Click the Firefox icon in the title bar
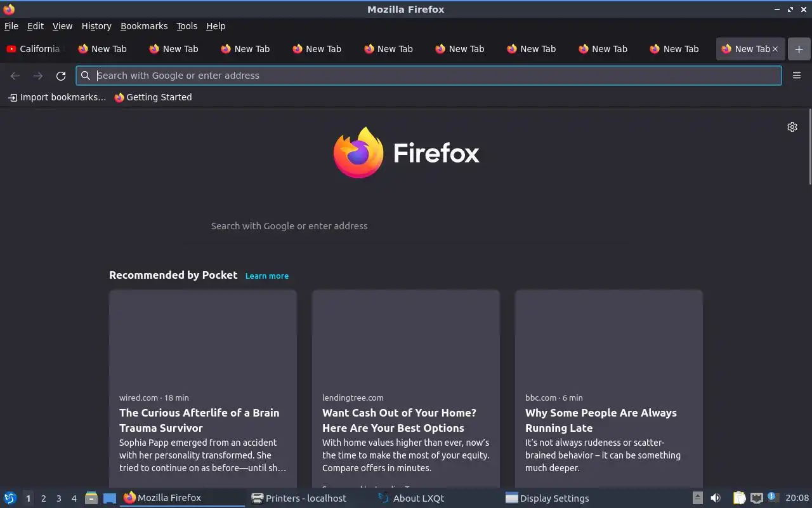The width and height of the screenshot is (812, 508). point(9,9)
